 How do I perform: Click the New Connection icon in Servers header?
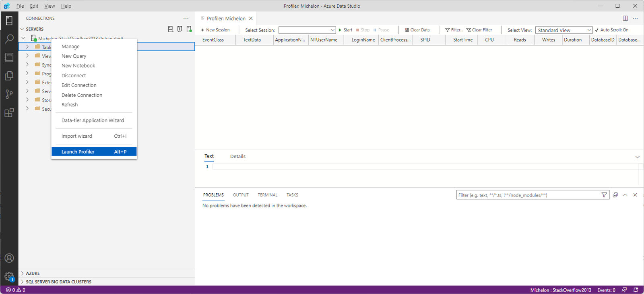point(171,29)
